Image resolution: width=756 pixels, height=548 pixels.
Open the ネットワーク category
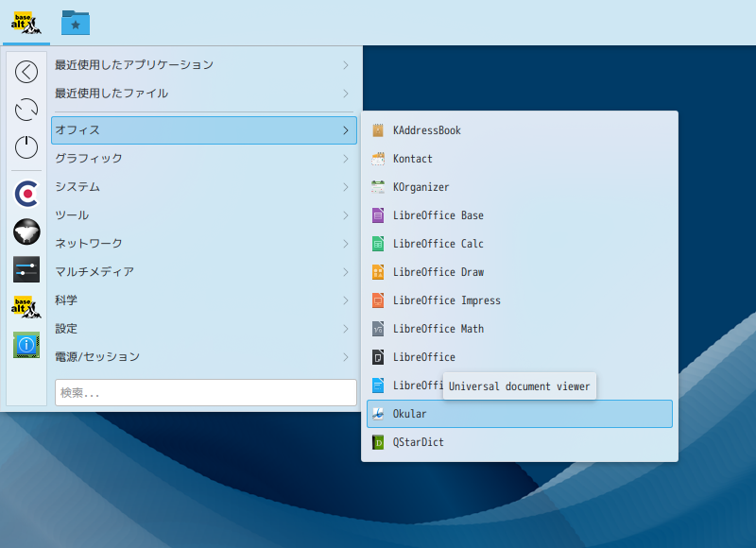[204, 244]
